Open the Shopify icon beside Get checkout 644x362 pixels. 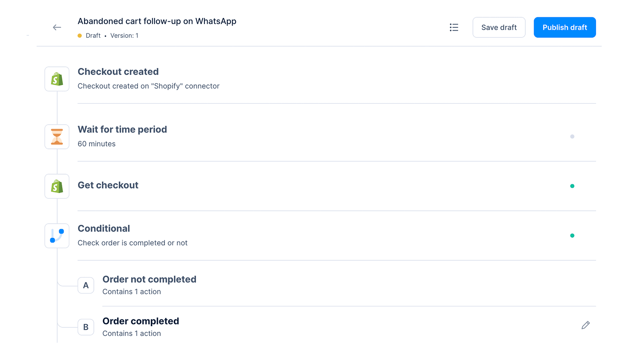(57, 186)
